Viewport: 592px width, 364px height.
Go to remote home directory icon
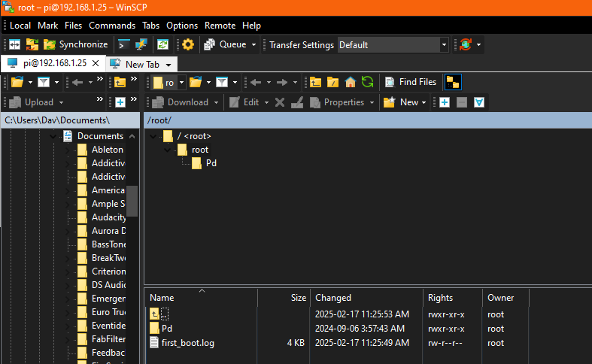pyautogui.click(x=351, y=82)
